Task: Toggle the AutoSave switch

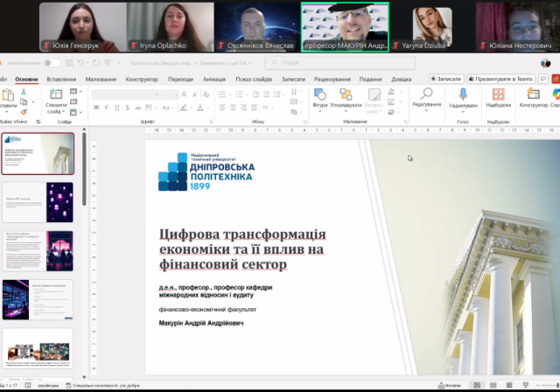Action: coord(52,63)
